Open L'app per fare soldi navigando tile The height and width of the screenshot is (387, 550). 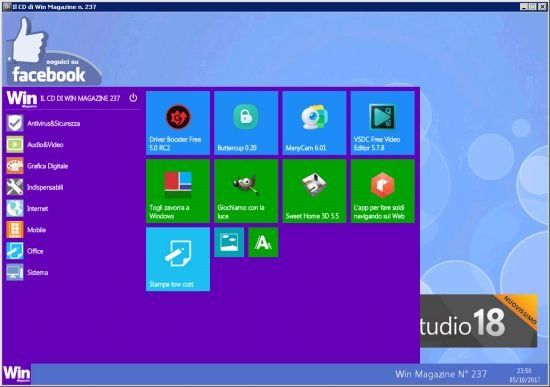[x=383, y=191]
